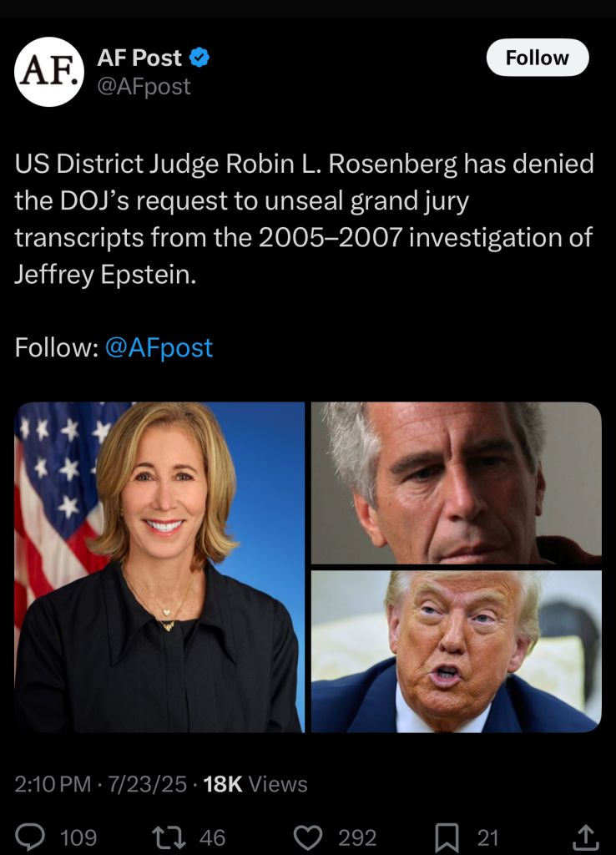Open the @AFpost mention link
This screenshot has height=855, width=616.
pyautogui.click(x=159, y=347)
